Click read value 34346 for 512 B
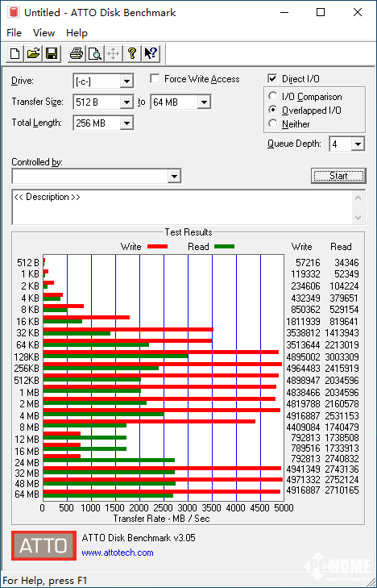This screenshot has height=588, width=377. tap(346, 263)
